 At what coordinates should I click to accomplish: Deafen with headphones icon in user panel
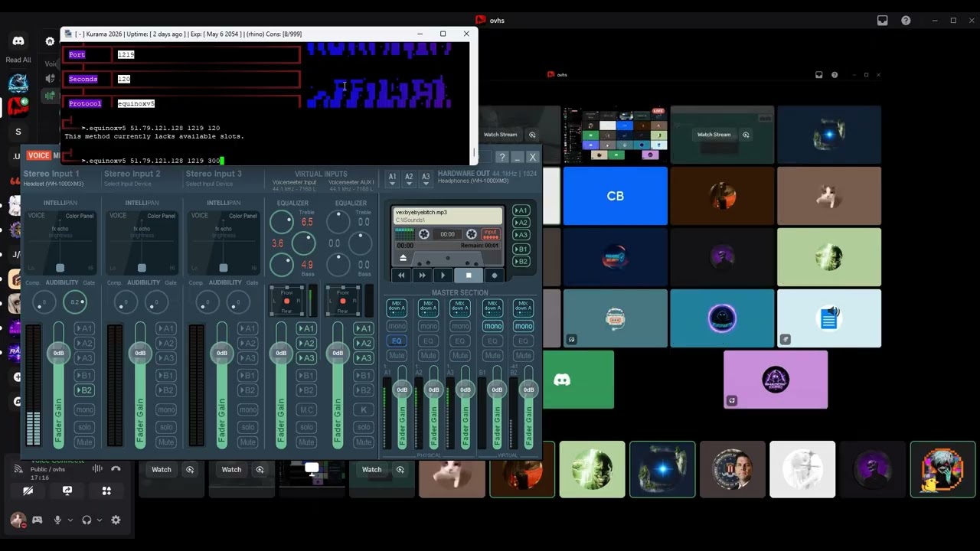(87, 520)
